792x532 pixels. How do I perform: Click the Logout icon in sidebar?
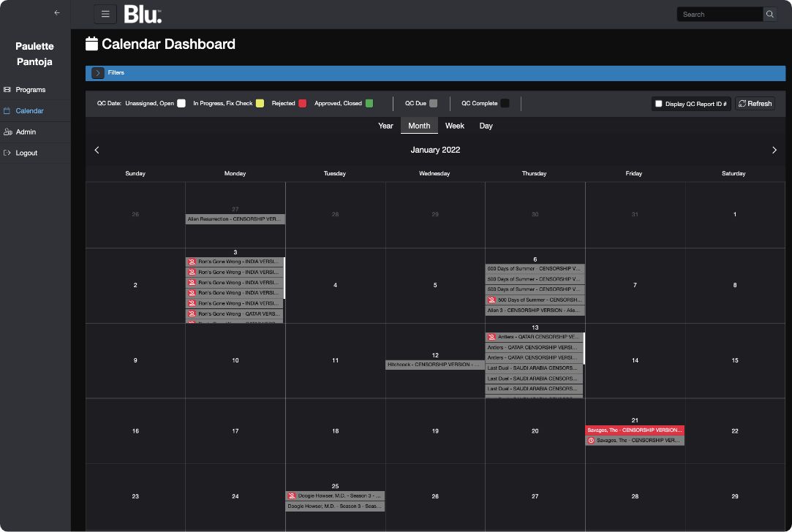pyautogui.click(x=7, y=153)
